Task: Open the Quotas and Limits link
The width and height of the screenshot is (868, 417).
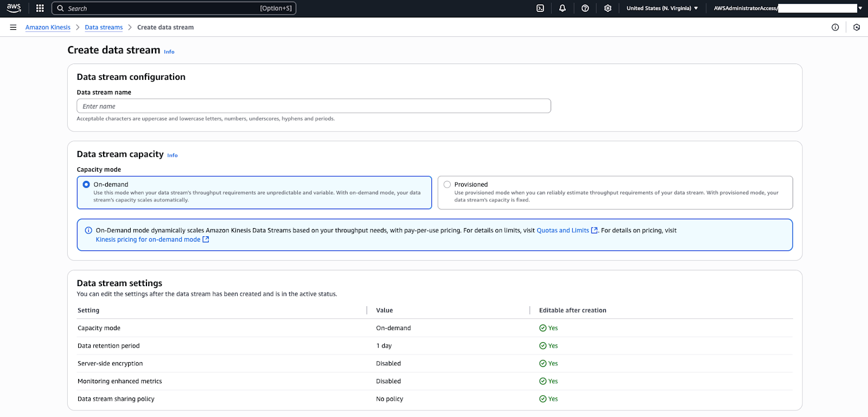Action: (563, 230)
